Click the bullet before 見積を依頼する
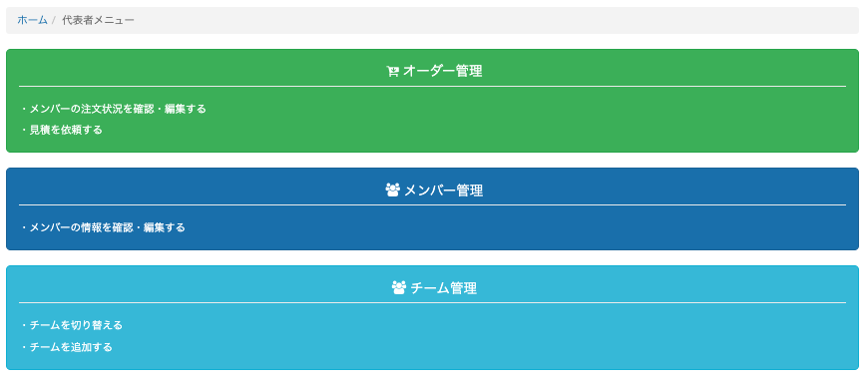Viewport: 868px width, 380px height. 24,130
